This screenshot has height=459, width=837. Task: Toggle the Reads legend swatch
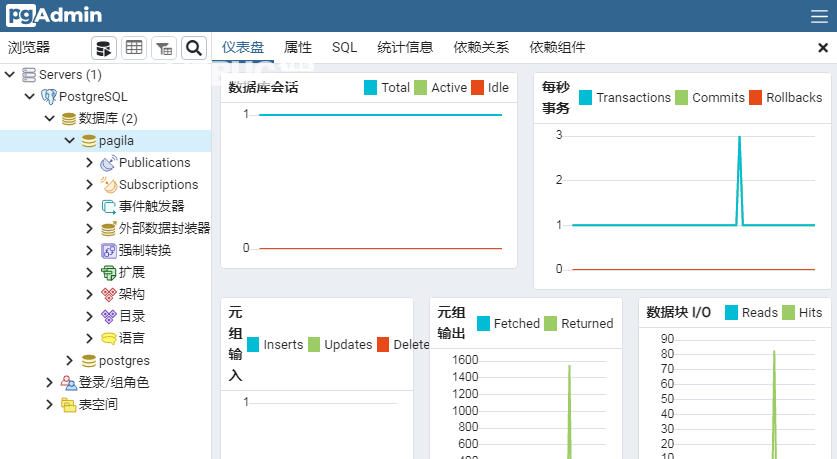coord(731,313)
